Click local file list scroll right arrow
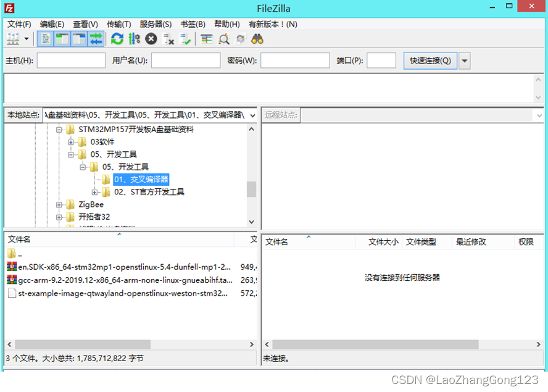Viewport: 548px width, 392px height. [252, 344]
